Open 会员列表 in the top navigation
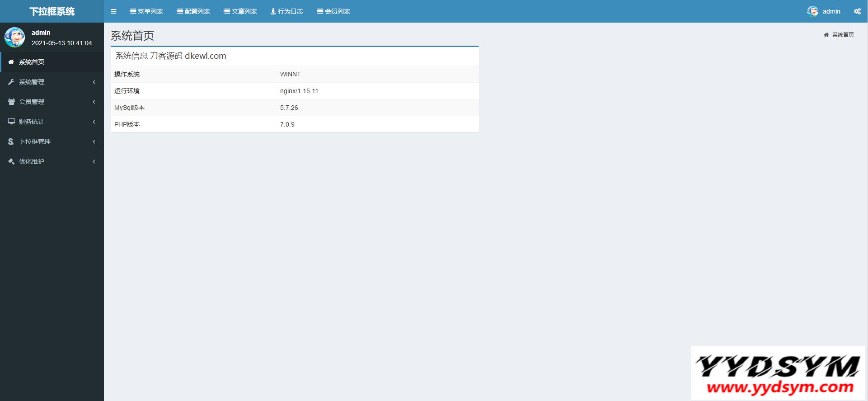 [x=333, y=11]
